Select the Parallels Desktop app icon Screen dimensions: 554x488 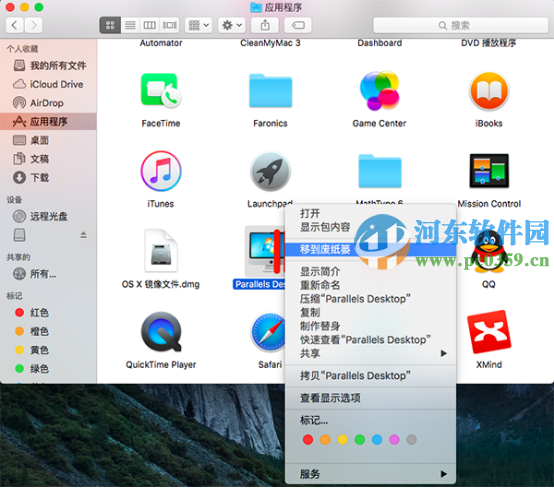click(x=264, y=251)
